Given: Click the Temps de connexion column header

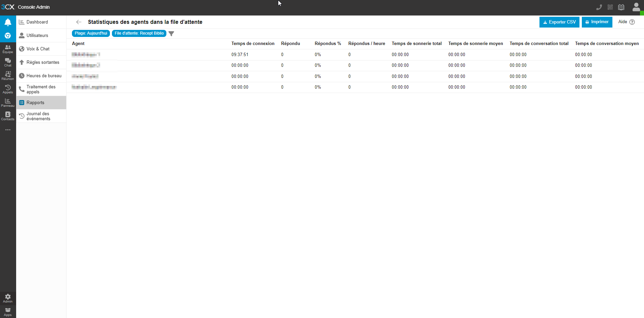Looking at the screenshot, I should click(x=253, y=44).
